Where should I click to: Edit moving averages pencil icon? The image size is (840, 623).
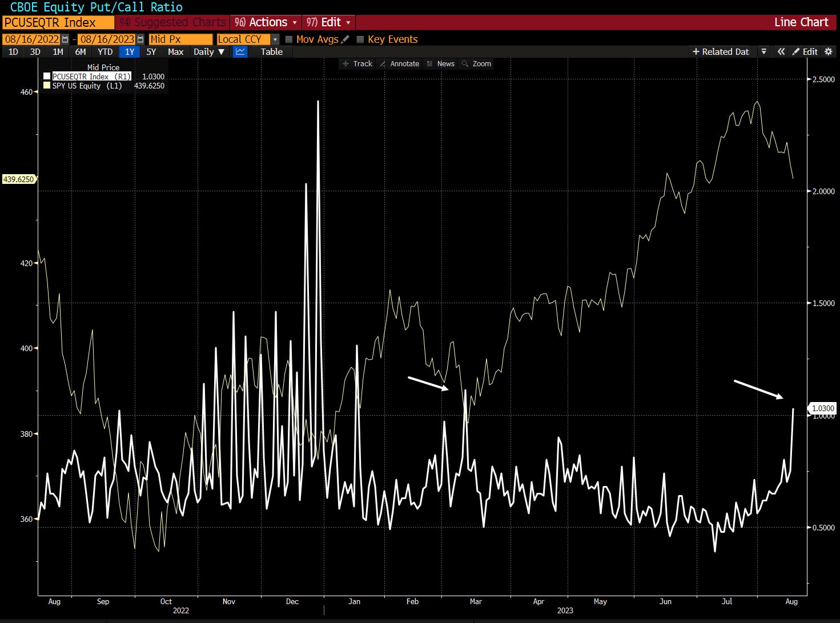click(345, 39)
